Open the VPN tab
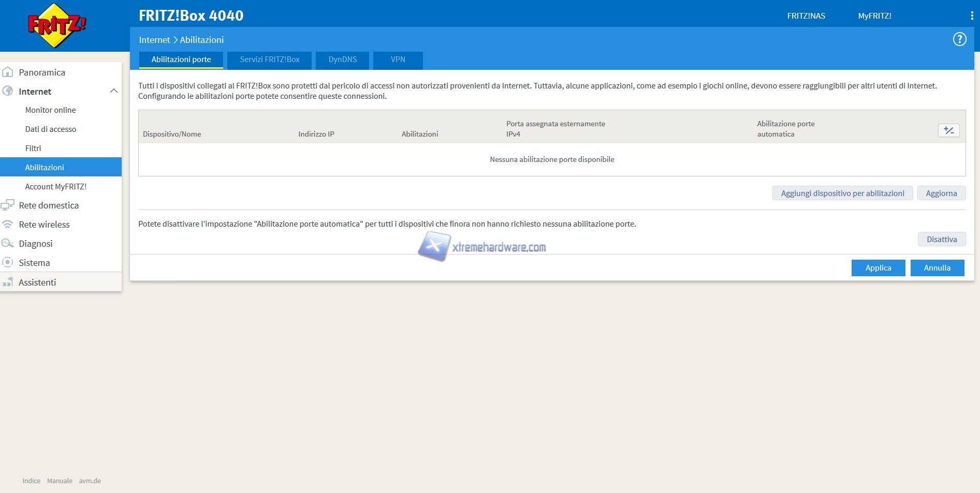This screenshot has height=493, width=980. click(x=398, y=59)
